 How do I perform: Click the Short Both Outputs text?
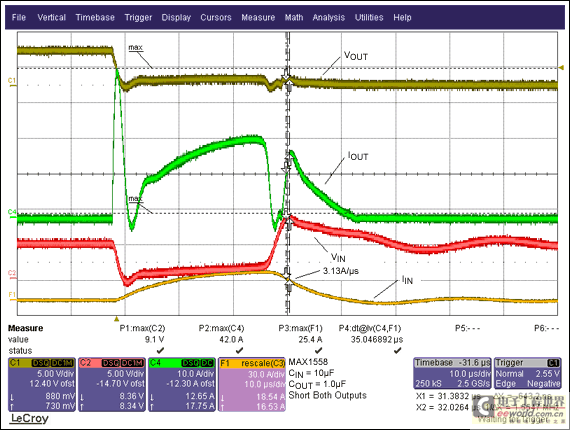(328, 395)
